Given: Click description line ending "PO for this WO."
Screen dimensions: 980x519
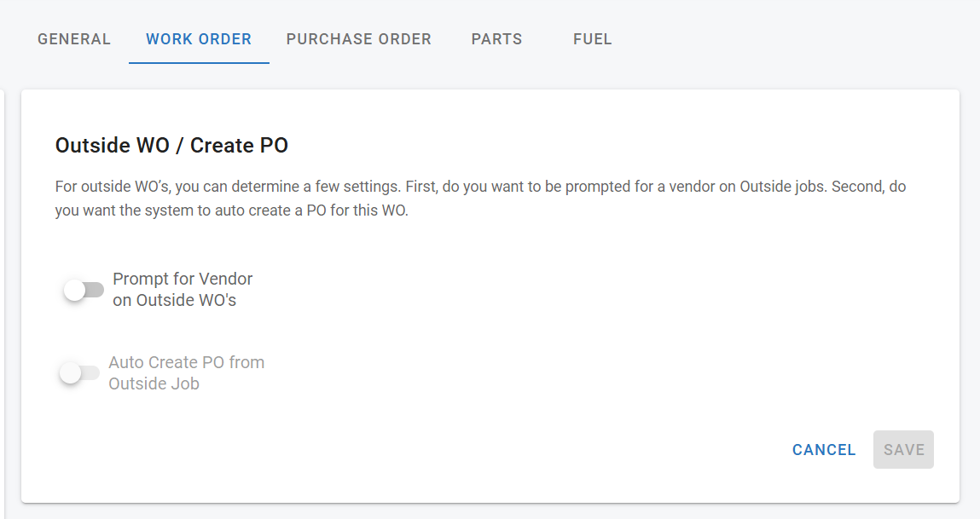Looking at the screenshot, I should click(232, 210).
